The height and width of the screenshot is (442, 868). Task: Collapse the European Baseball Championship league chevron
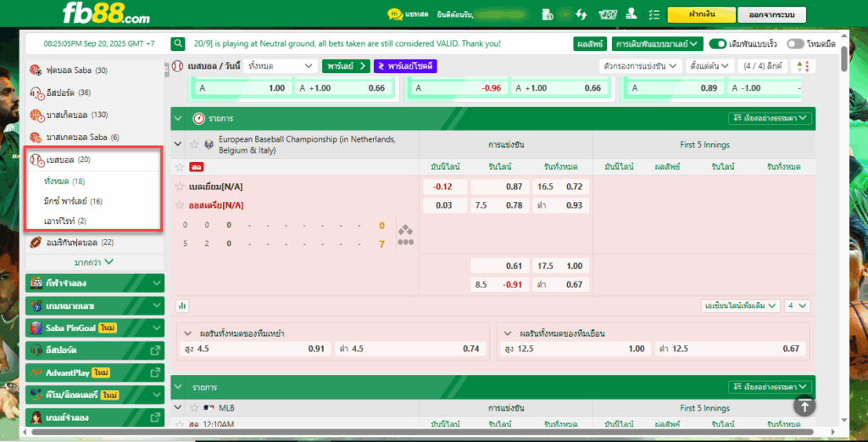point(178,144)
